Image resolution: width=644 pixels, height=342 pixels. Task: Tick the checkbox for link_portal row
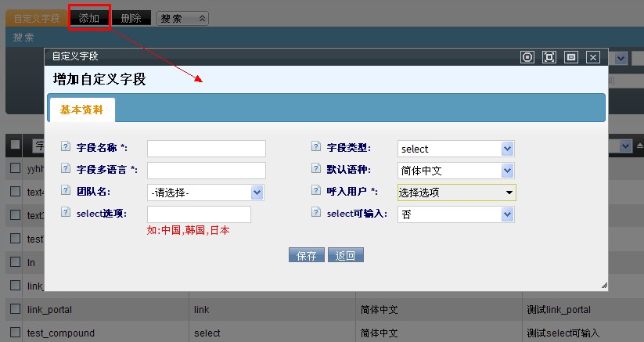15,310
